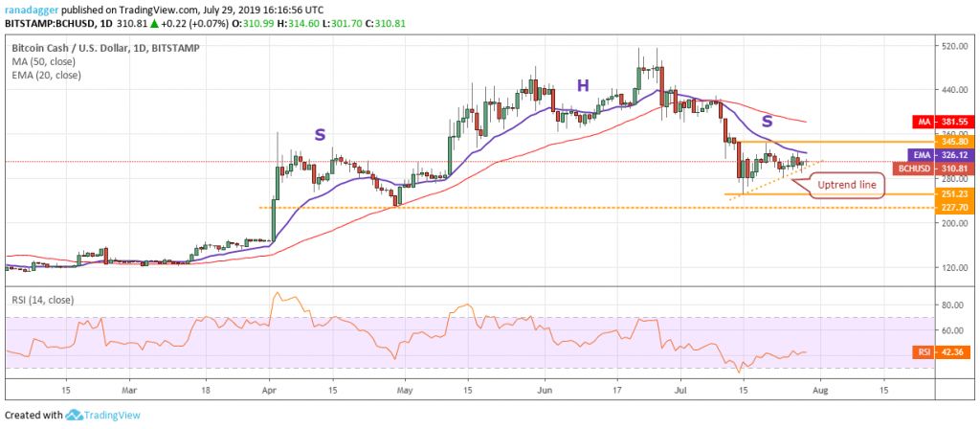Click the 'Jun' date on time axis
The height and width of the screenshot is (429, 980).
click(542, 392)
